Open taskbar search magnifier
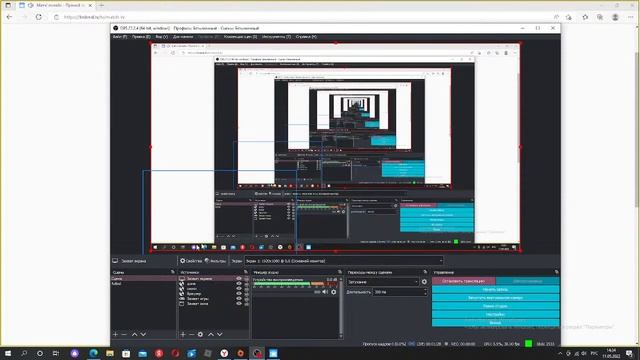The image size is (640, 360). [x=24, y=353]
